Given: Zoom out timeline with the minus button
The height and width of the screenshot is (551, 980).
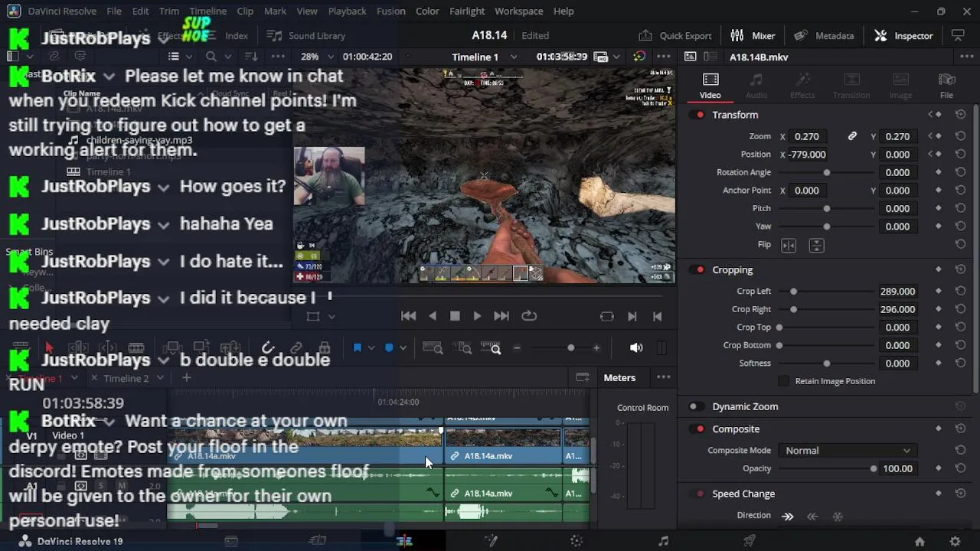Looking at the screenshot, I should pyautogui.click(x=517, y=348).
